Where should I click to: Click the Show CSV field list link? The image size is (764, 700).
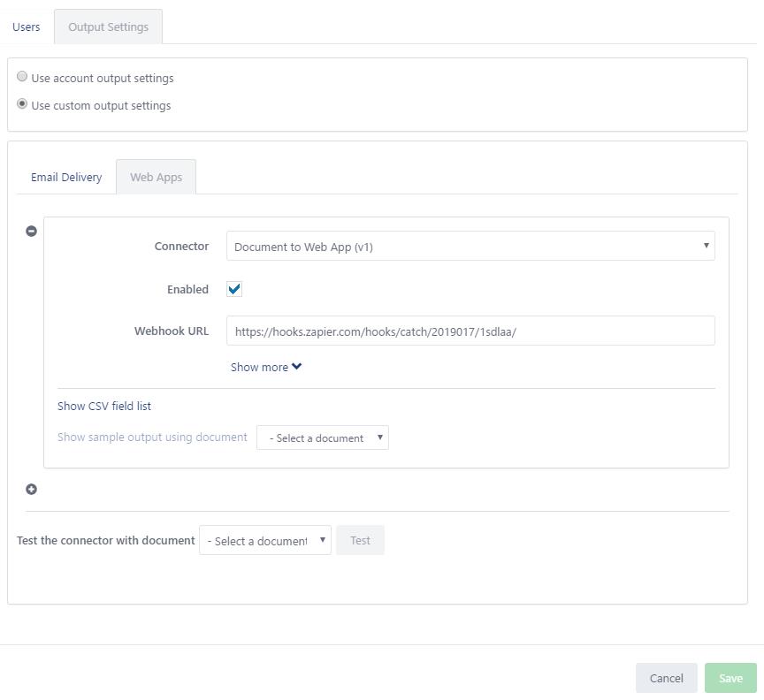(x=104, y=406)
